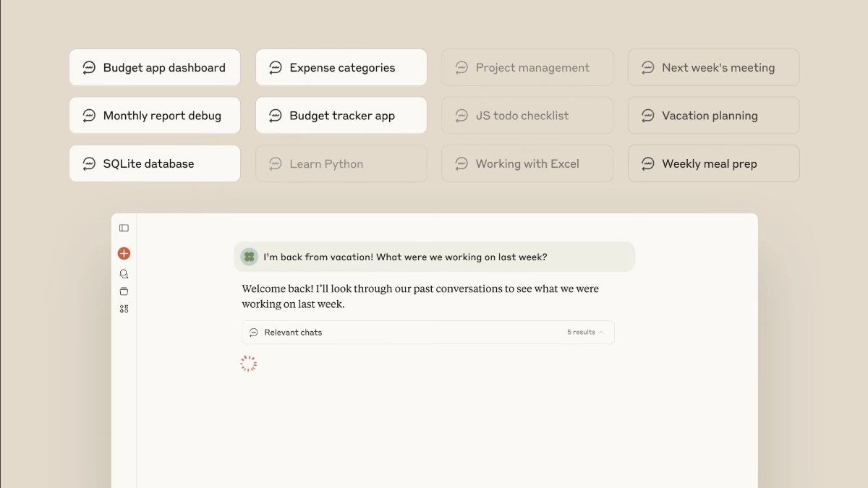Select the Vacation planning chat card

[714, 116]
